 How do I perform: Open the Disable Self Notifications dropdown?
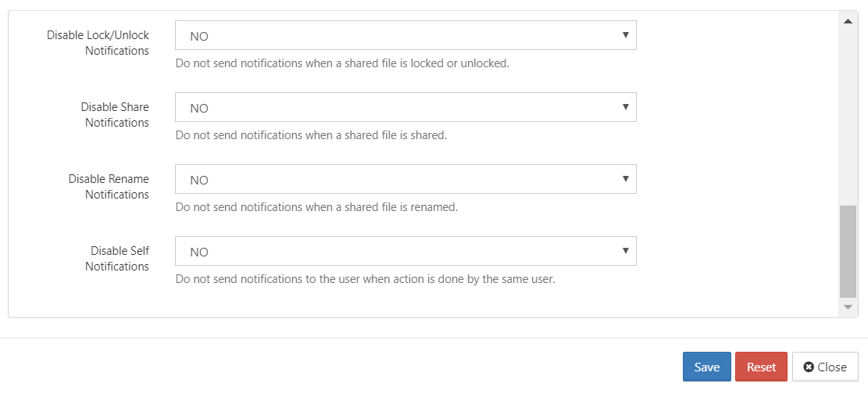405,252
